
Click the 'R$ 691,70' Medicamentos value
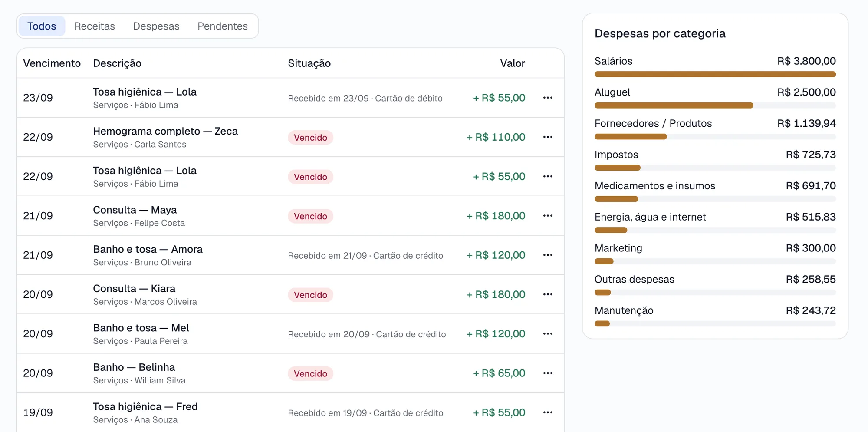811,186
